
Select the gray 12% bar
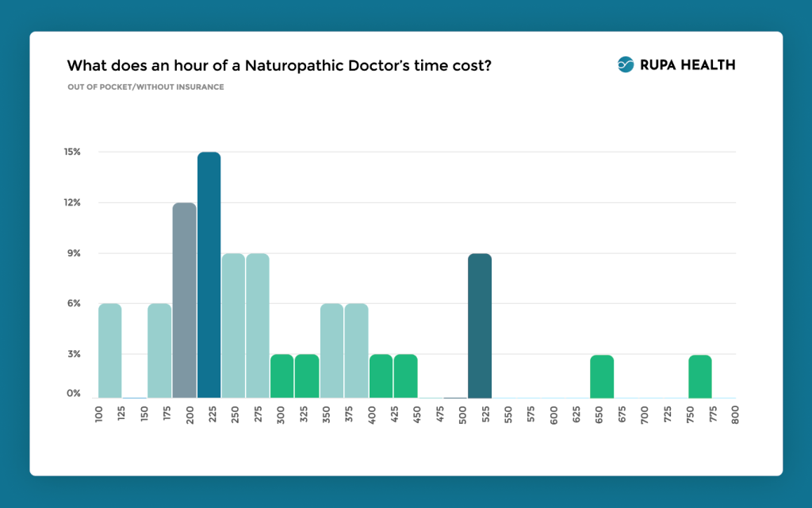184,300
